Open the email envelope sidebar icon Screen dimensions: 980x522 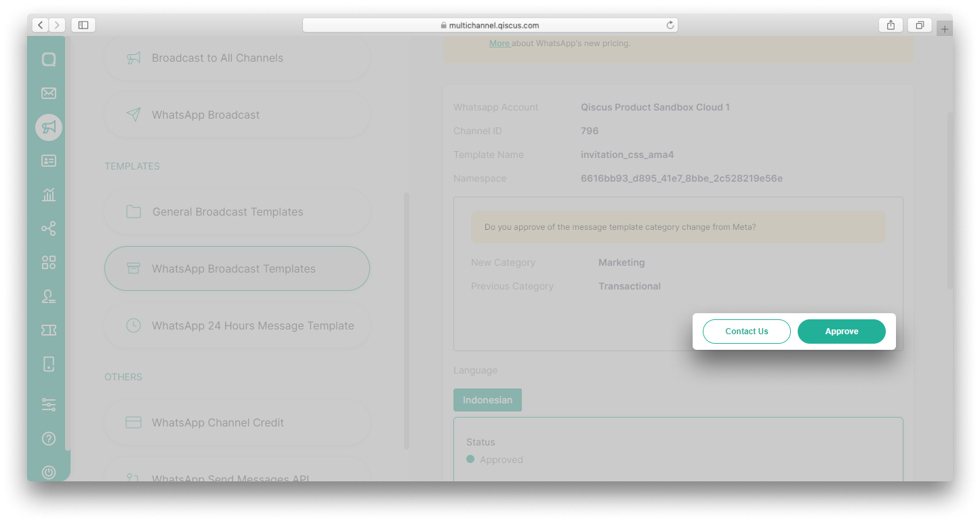[x=49, y=94]
